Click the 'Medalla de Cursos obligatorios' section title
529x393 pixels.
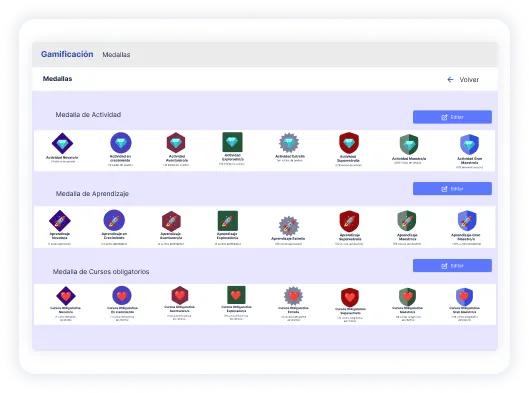[x=101, y=272]
